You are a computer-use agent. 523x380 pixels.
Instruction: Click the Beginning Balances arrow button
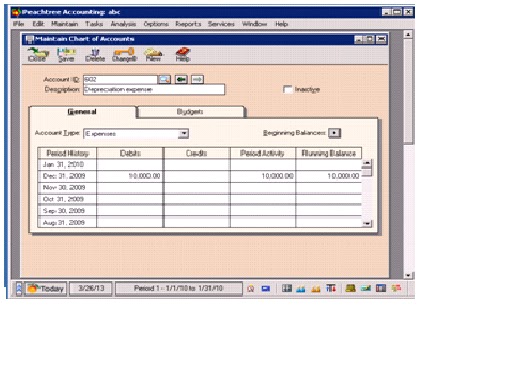tap(334, 133)
